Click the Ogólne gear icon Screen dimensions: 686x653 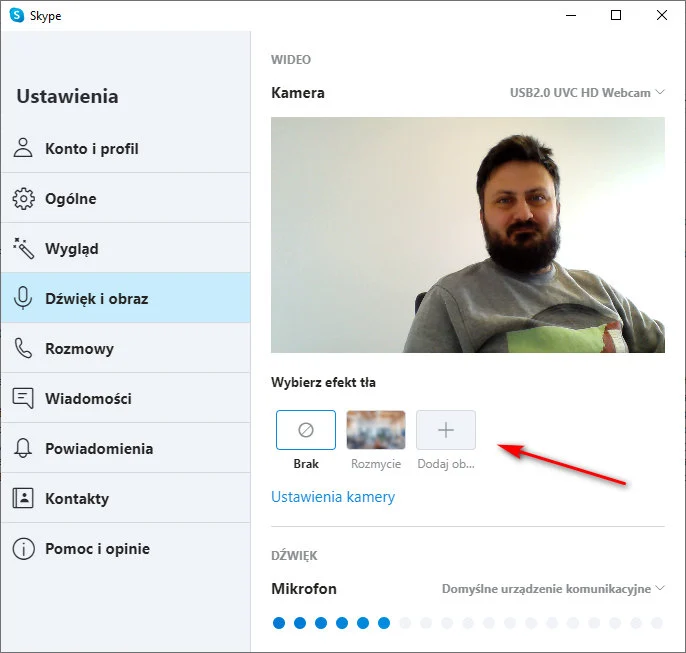pos(23,199)
